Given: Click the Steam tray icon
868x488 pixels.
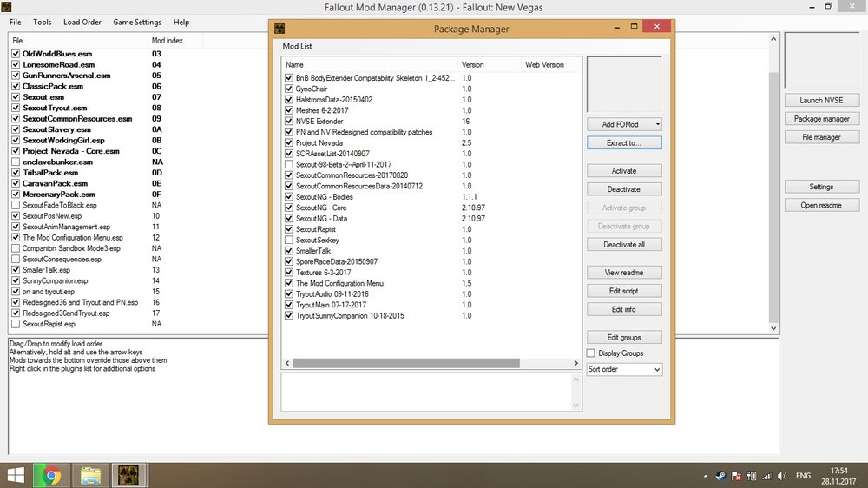Looking at the screenshot, I should pos(720,476).
